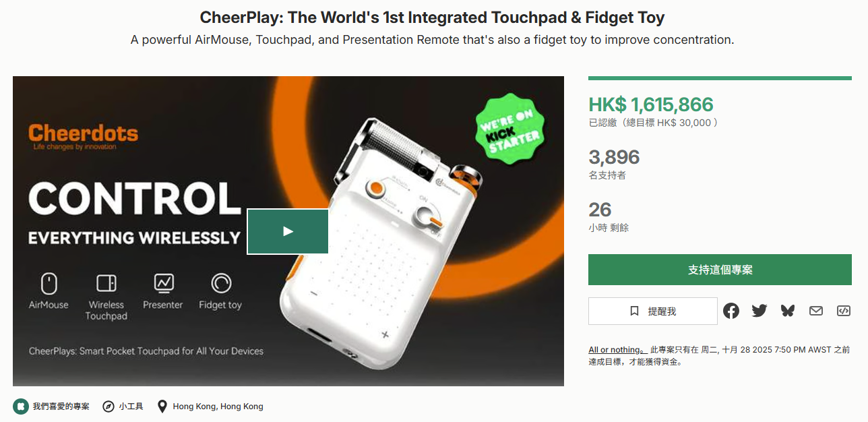Click the 提醒我 bookmark button
This screenshot has height=422, width=868.
(x=652, y=311)
